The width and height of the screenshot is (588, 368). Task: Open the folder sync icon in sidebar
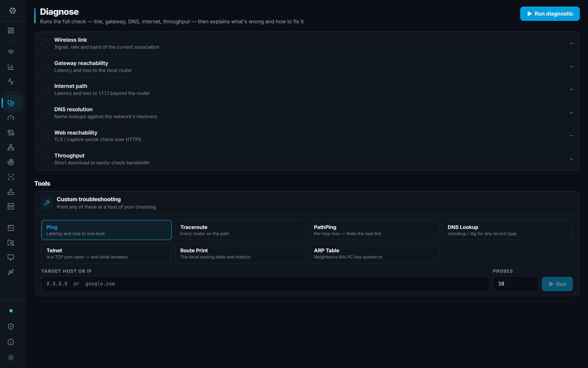pyautogui.click(x=11, y=243)
